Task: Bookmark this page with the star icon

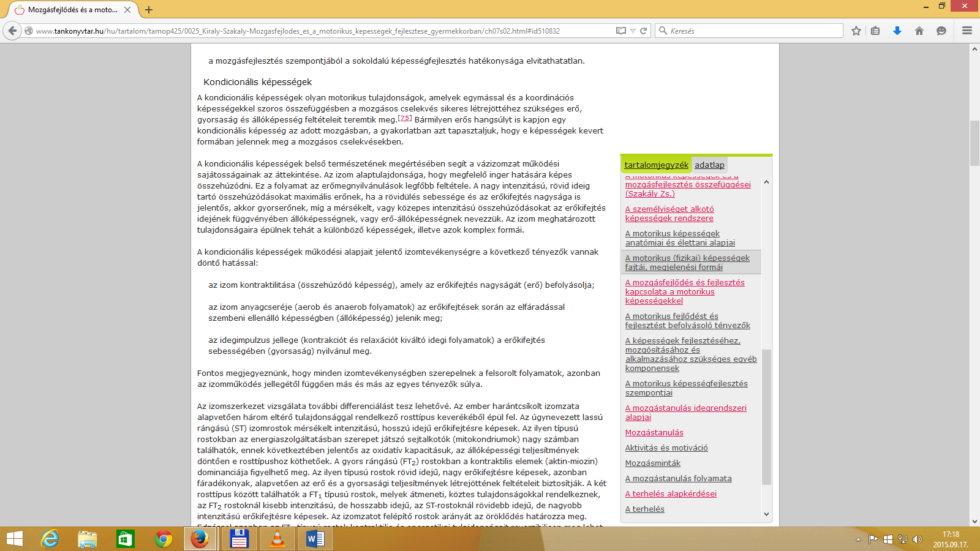Action: [x=856, y=31]
